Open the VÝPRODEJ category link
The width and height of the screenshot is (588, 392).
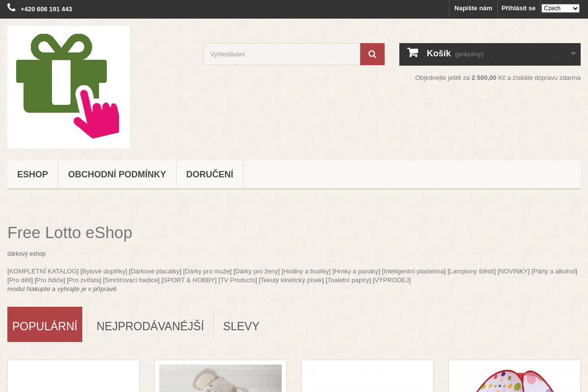(x=392, y=280)
